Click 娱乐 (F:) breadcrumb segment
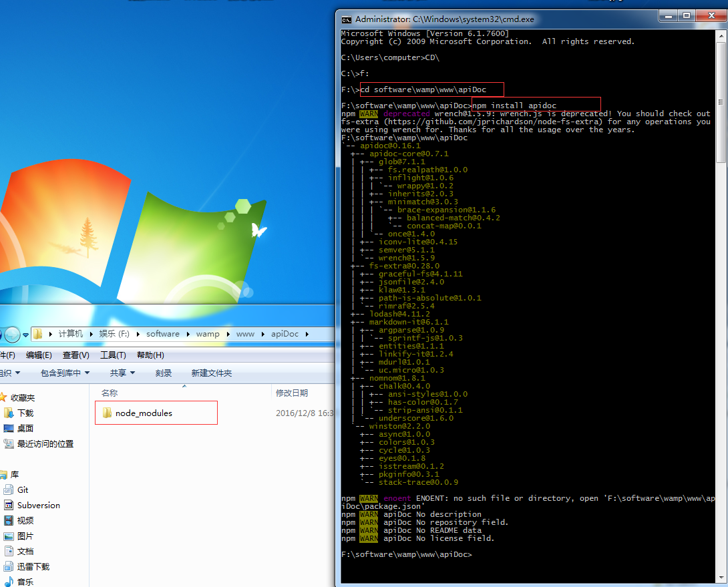 pyautogui.click(x=114, y=334)
